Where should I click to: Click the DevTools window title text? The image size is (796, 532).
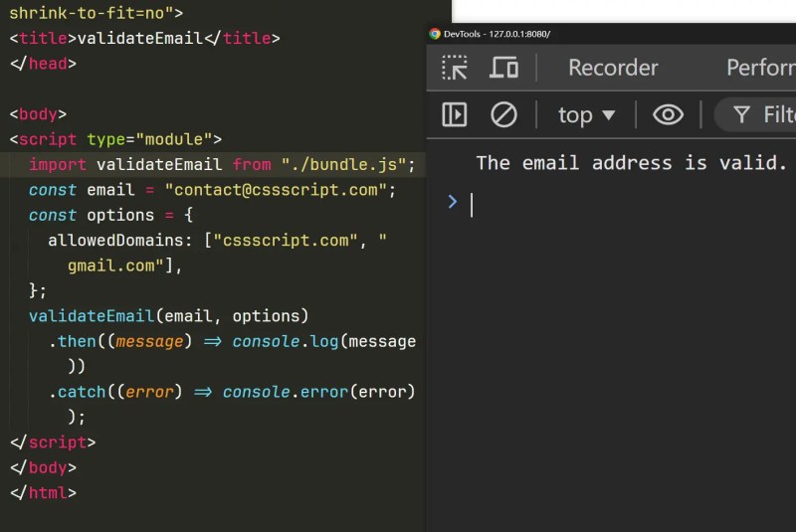[497, 34]
